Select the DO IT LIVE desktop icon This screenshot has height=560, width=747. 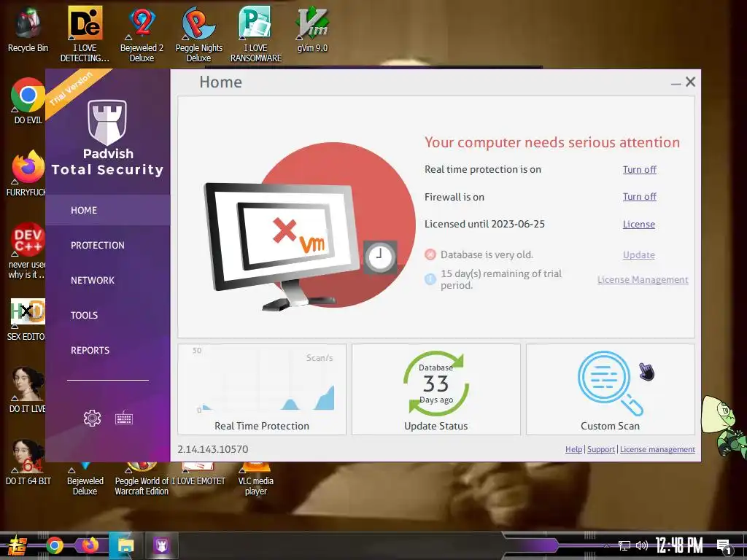point(28,390)
